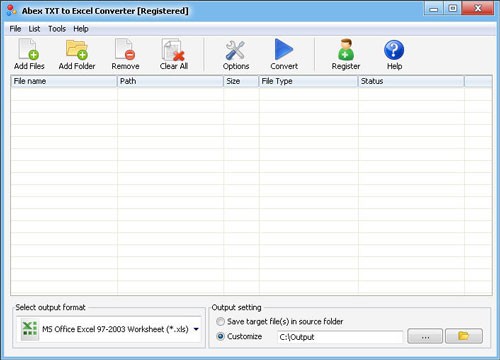This screenshot has width=500, height=360.
Task: Click the blue Help question icon
Action: [394, 54]
